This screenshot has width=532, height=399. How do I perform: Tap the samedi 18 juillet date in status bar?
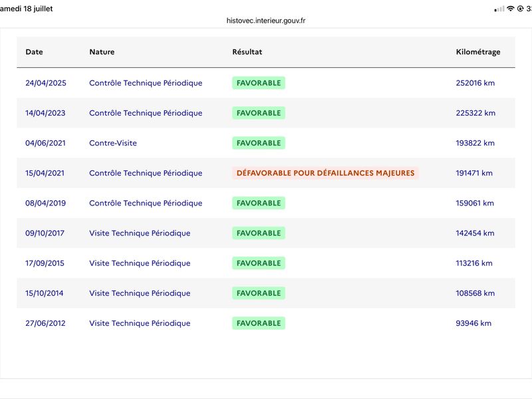click(x=26, y=9)
